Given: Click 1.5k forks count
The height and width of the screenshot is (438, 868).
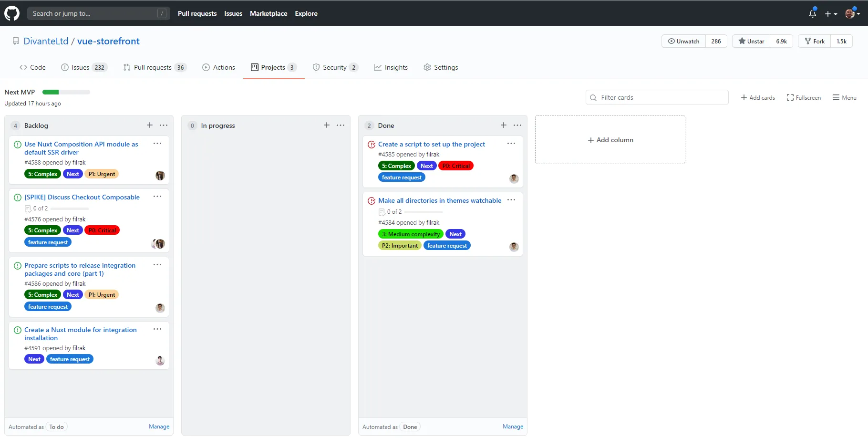Looking at the screenshot, I should pos(841,41).
